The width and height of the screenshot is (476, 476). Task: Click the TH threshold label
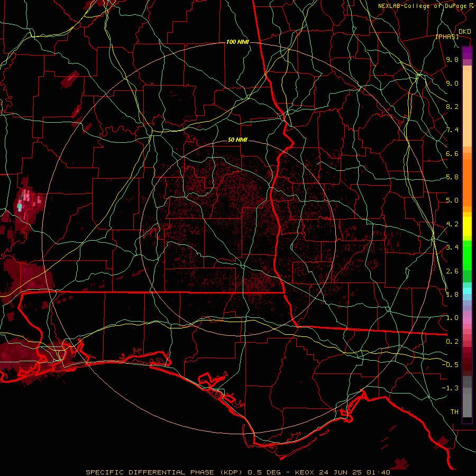454,412
